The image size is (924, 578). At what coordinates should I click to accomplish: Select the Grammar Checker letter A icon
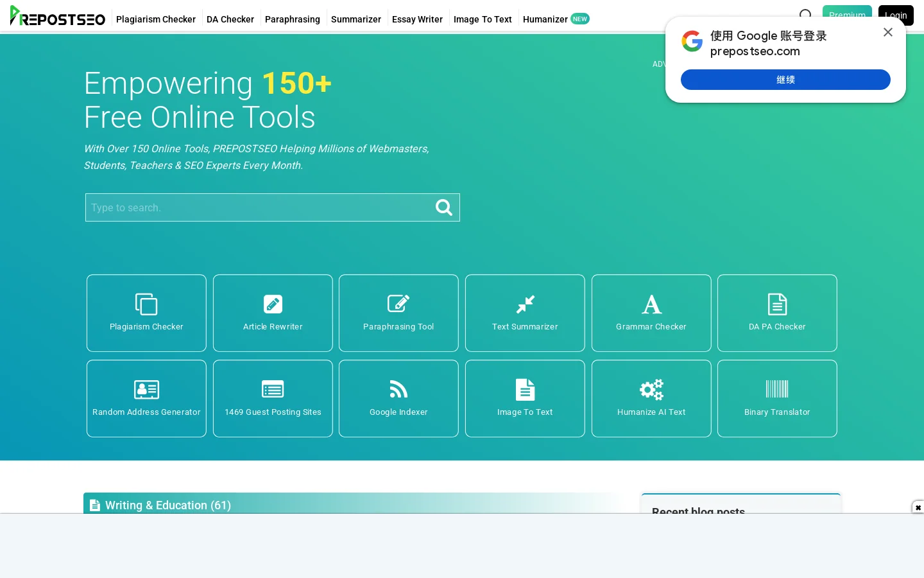click(651, 304)
